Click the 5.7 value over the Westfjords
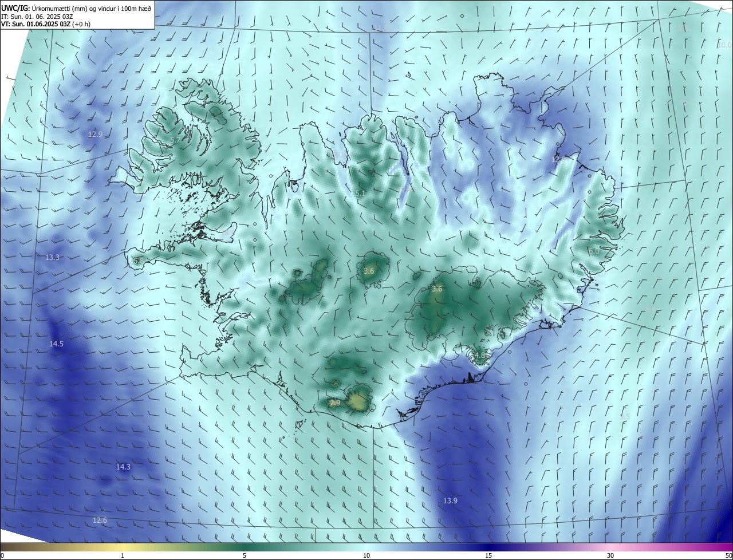 pos(175,140)
